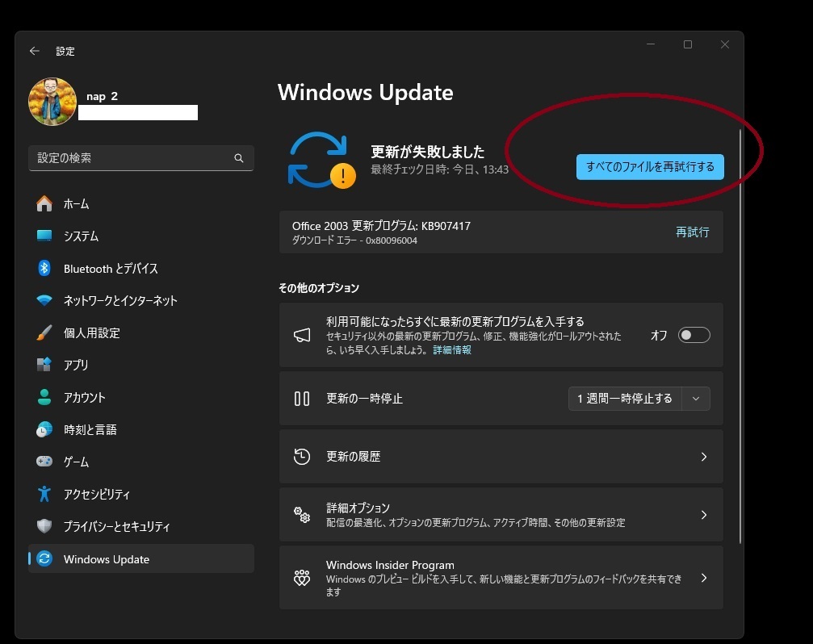Click 再試行 for Office 2003 KB907417
The height and width of the screenshot is (644, 813).
[692, 232]
